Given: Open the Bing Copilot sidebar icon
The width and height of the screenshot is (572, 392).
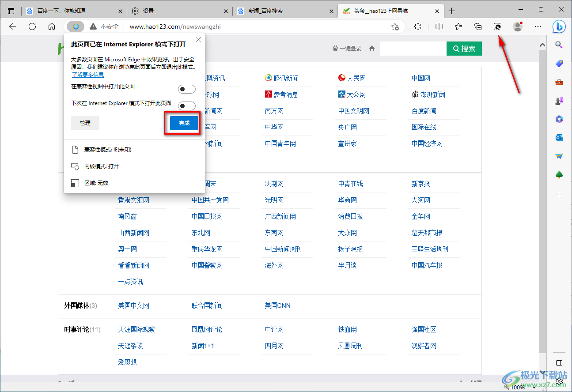Looking at the screenshot, I should pyautogui.click(x=559, y=26).
